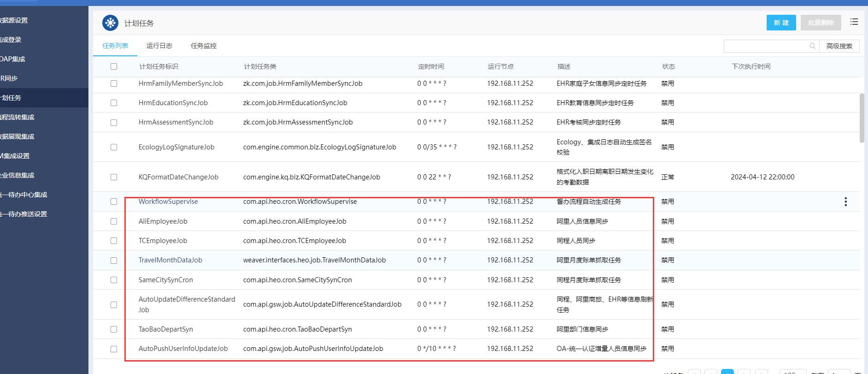The width and height of the screenshot is (868, 374).
Task: Check the AutoUpdateDifferenceStandardJob row checkbox
Action: tap(114, 305)
